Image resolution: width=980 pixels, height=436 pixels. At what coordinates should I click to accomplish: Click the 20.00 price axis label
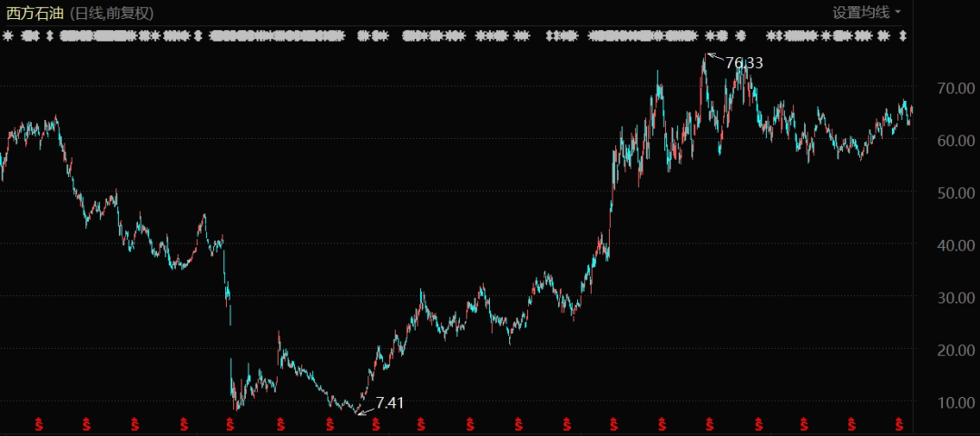[958, 350]
